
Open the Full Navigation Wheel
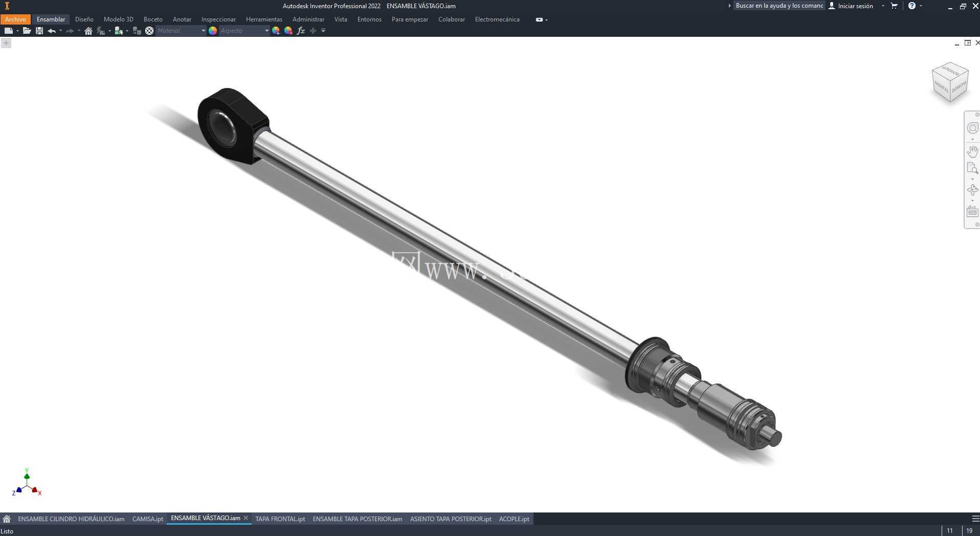[x=972, y=128]
